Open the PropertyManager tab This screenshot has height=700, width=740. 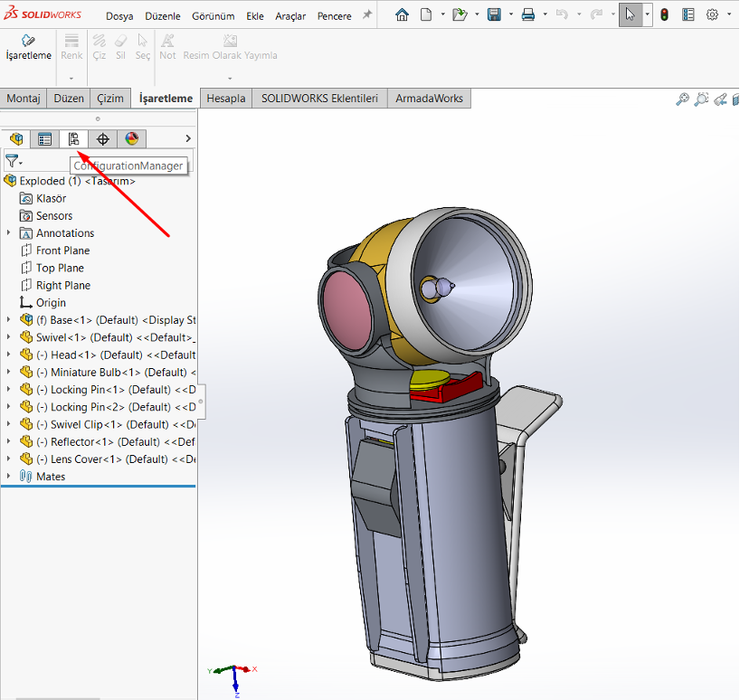(44, 138)
